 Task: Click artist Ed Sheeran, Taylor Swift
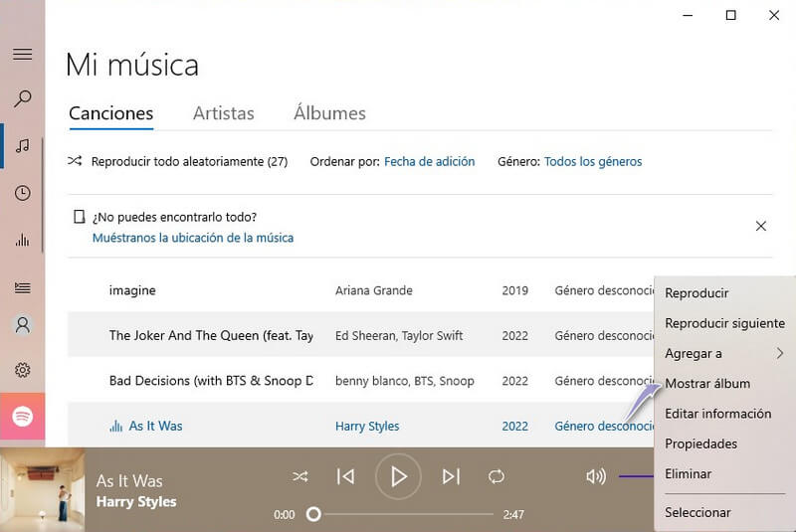(399, 335)
